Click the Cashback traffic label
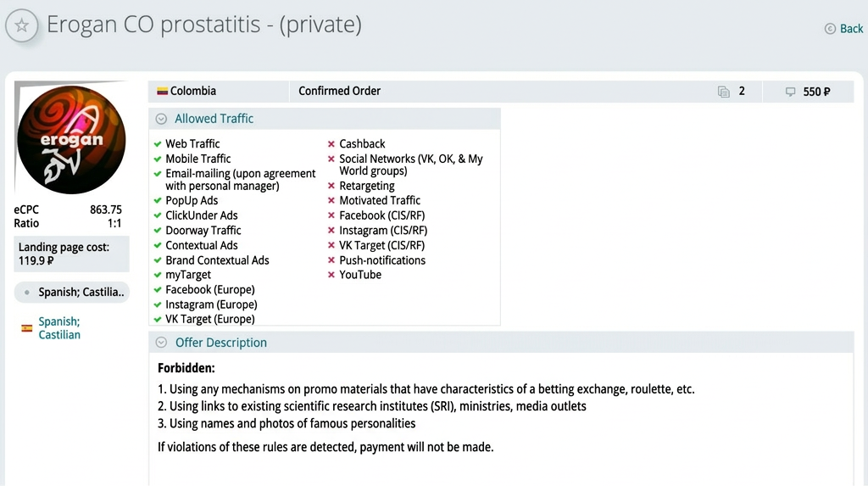The image size is (868, 486). click(x=362, y=144)
